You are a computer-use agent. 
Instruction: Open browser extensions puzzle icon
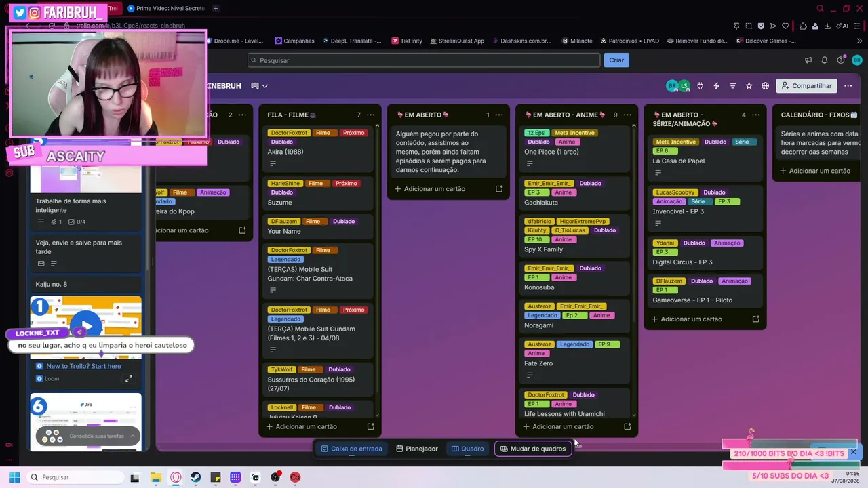pyautogui.click(x=803, y=26)
